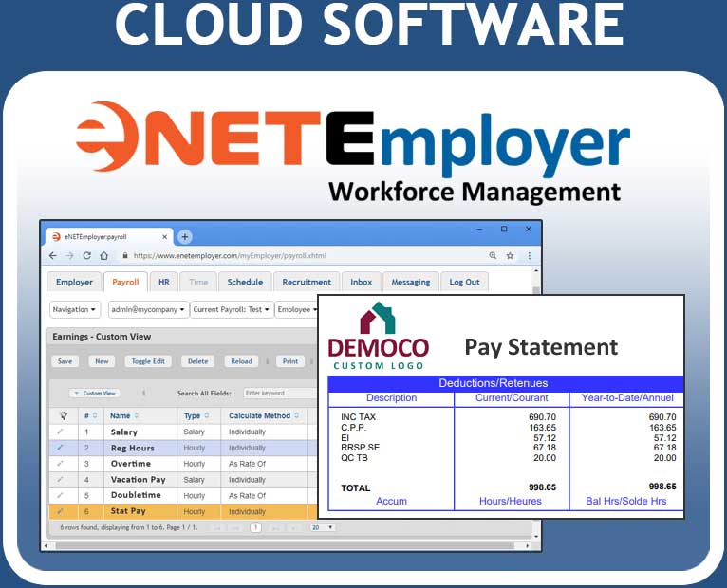Click the browser address bar URL

[x=230, y=256]
